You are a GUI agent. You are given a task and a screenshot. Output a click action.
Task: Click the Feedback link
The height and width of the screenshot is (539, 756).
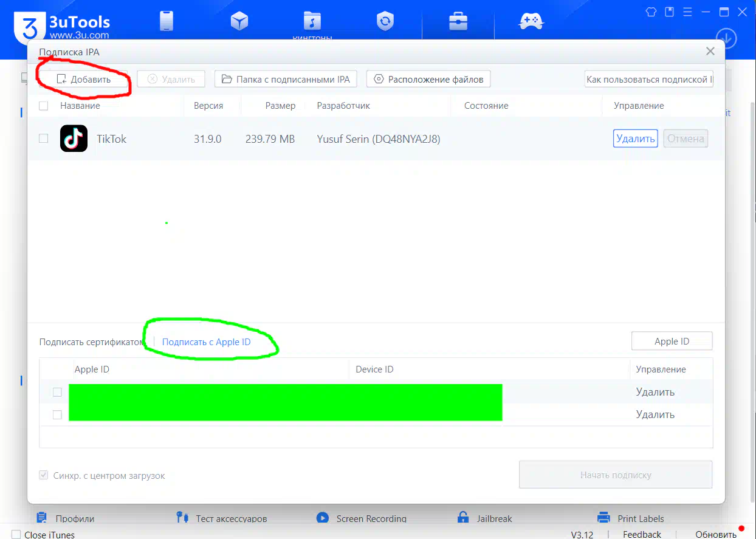coord(642,534)
